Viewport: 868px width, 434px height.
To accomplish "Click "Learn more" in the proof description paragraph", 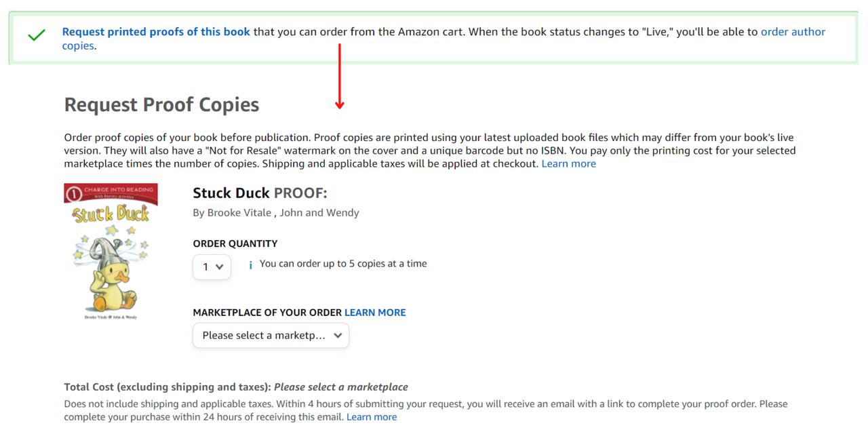I will pos(568,163).
